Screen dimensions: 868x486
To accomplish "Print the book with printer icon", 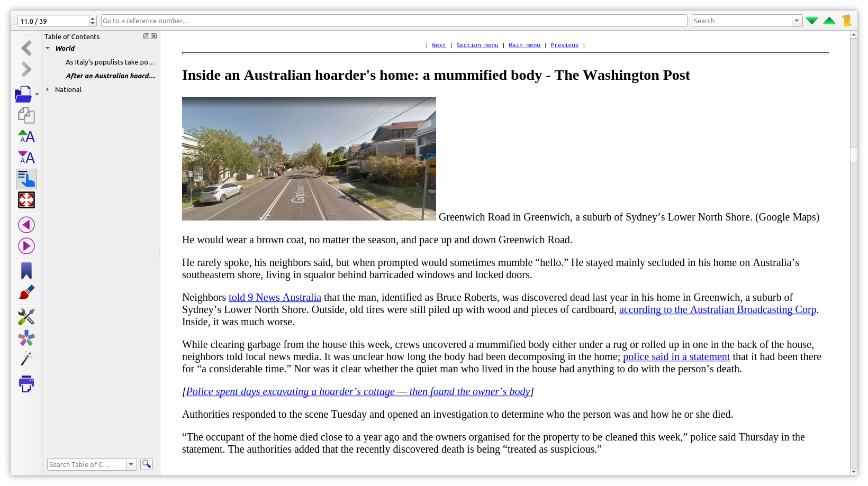I will (x=26, y=384).
